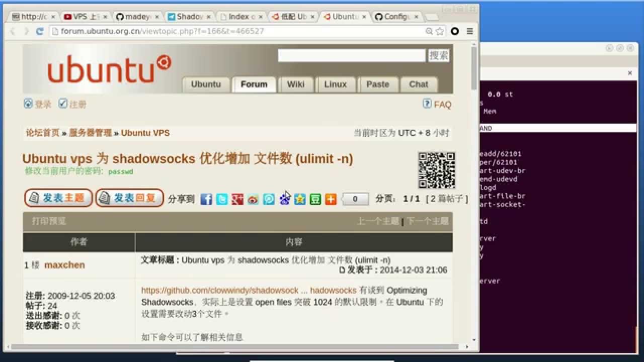Screen dimensions: 644x362
Task: Share via the Tencent Weibo icon
Action: coord(269,199)
